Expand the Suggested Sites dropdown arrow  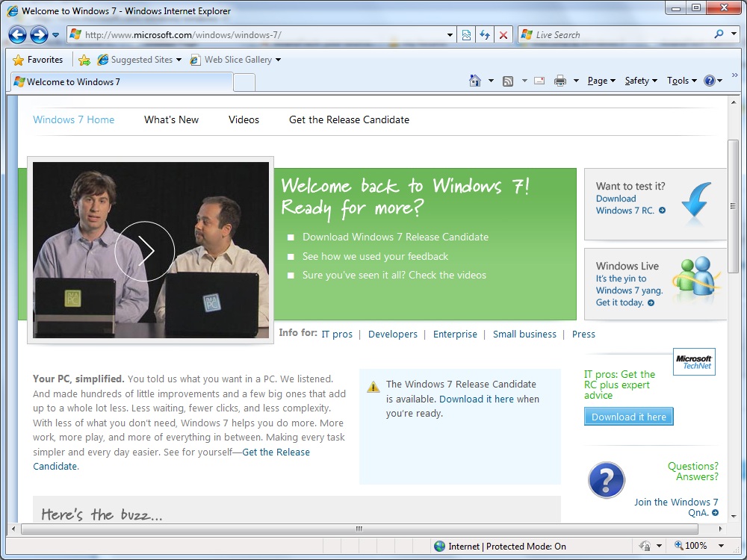(x=179, y=60)
